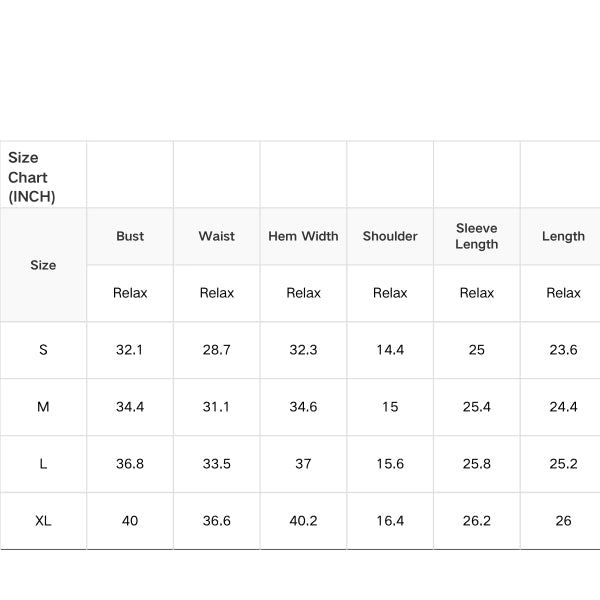Select the 25.8 sleeve length value

476,464
